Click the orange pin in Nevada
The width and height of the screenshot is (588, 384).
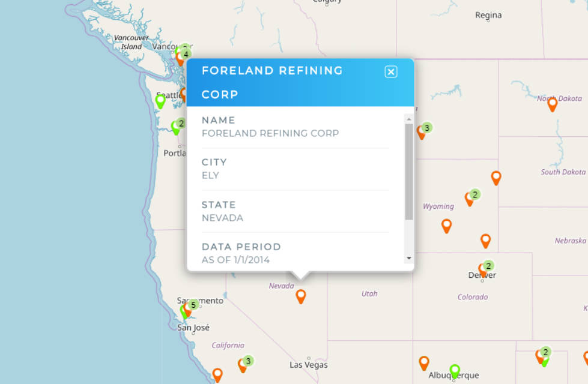[x=301, y=296]
